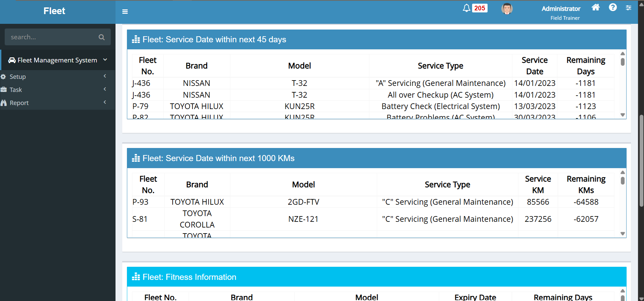
Task: Toggle the sidebar with hamburger menu
Action: pos(125,12)
